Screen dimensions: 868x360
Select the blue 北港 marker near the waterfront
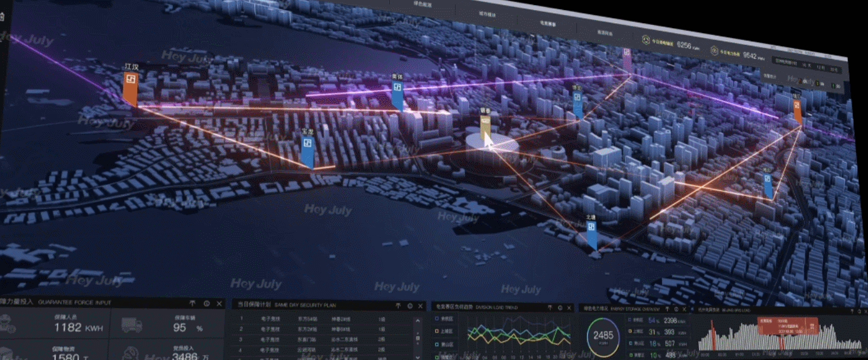[591, 235]
